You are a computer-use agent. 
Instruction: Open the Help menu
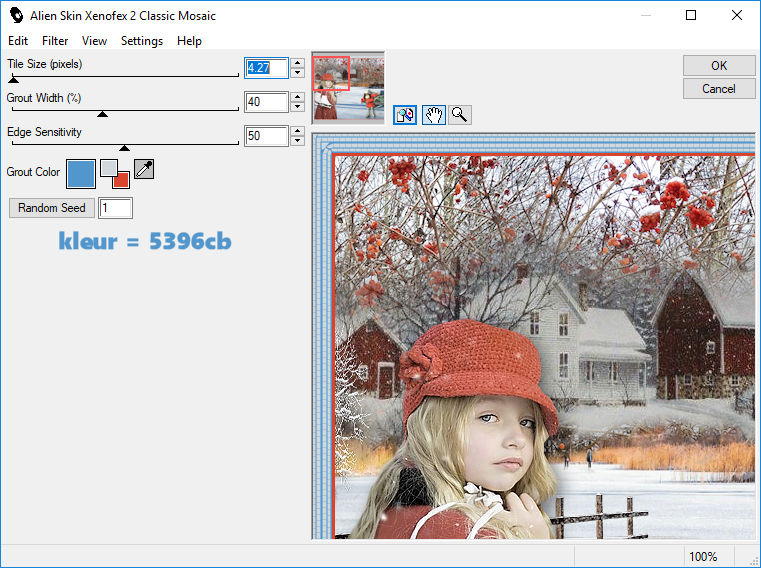point(189,41)
